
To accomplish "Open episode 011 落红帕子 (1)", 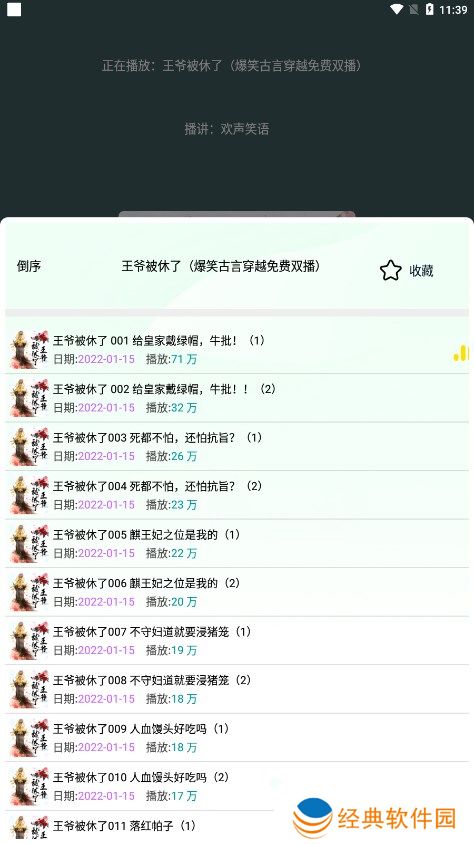I will (237, 827).
